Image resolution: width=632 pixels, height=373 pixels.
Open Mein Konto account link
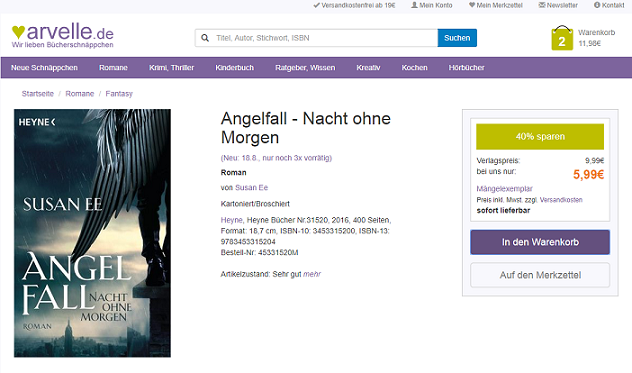432,5
